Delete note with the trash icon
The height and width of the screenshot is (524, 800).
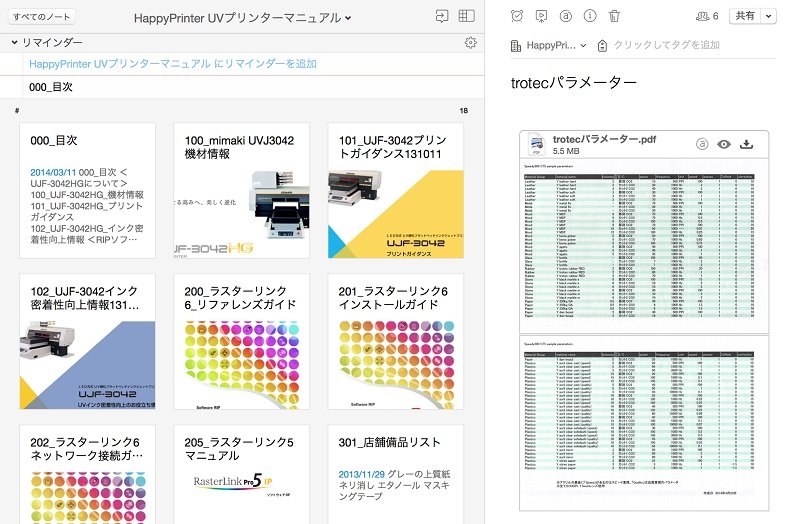(614, 16)
